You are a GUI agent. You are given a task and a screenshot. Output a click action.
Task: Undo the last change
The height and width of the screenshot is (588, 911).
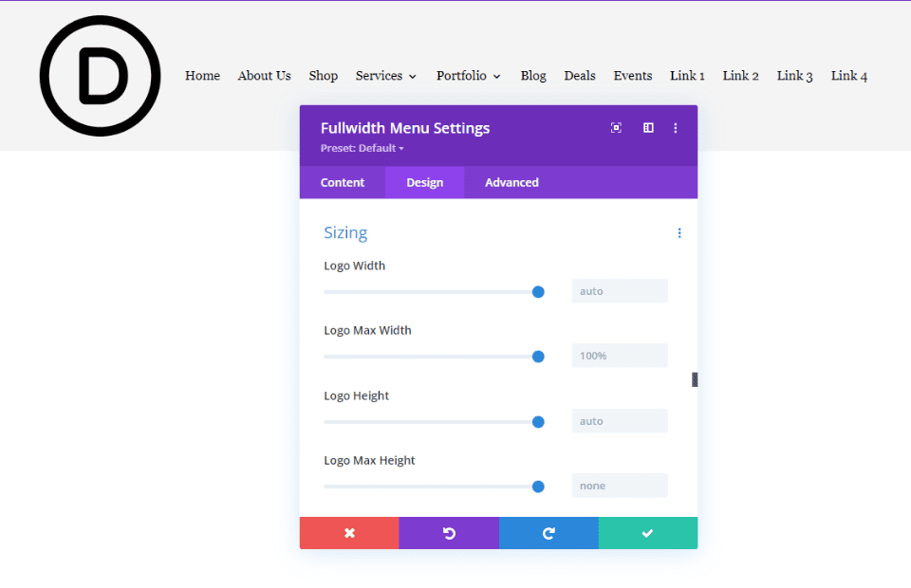pos(448,532)
